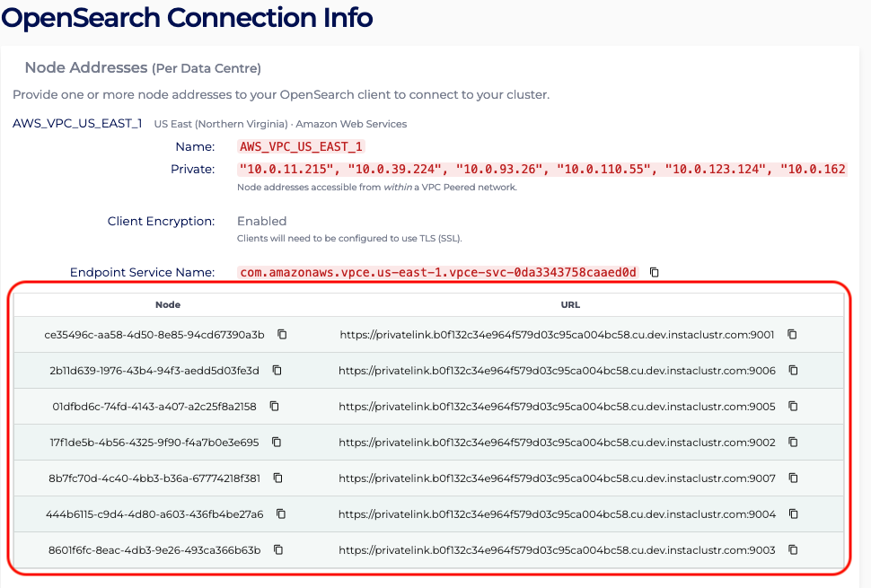Click the URL column header
This screenshot has width=871, height=588.
[570, 304]
